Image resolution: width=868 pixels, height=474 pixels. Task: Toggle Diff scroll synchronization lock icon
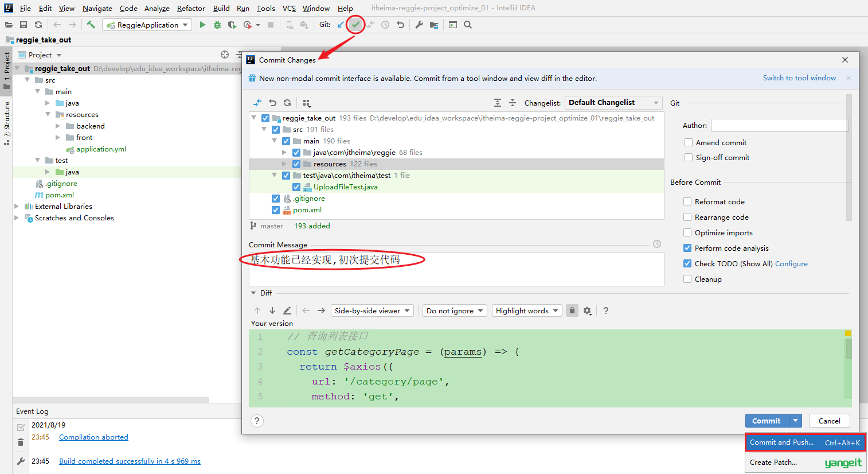(572, 310)
